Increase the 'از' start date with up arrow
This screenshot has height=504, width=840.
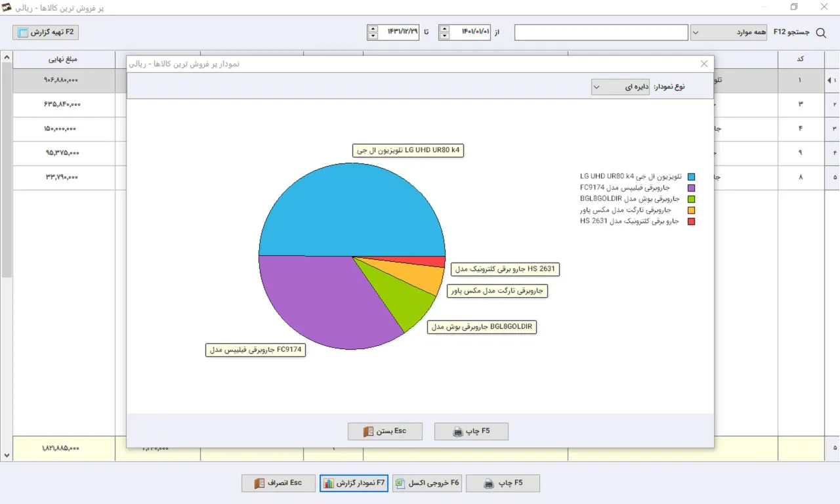[x=444, y=28]
